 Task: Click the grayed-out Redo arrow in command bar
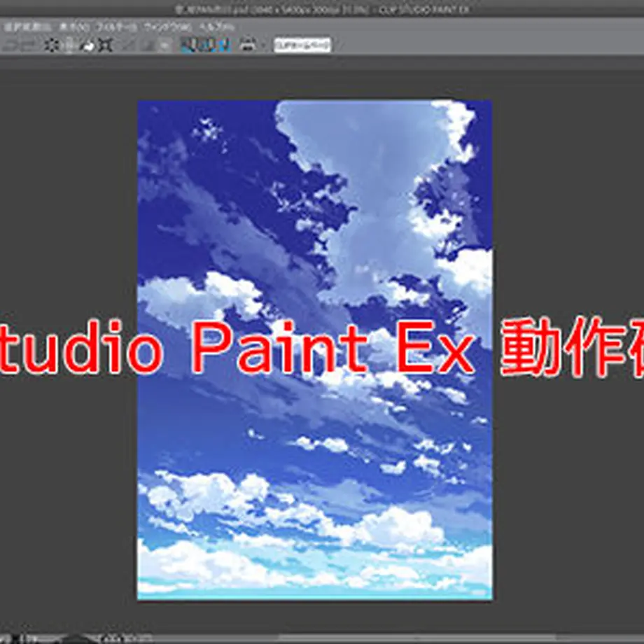pos(29,45)
